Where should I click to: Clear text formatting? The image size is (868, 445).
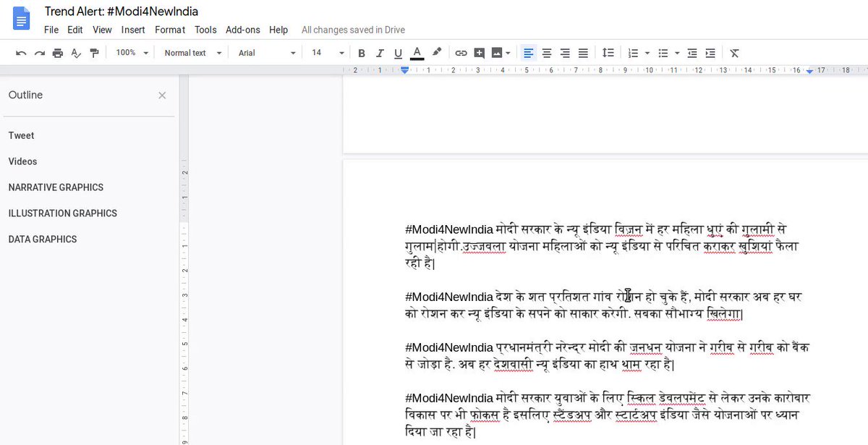pos(734,53)
